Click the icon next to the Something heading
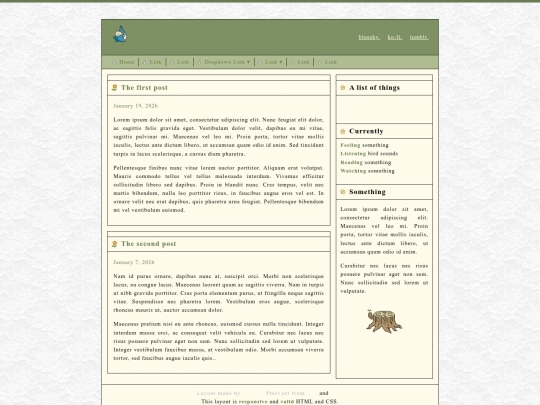This screenshot has height=405, width=540. pos(343,192)
